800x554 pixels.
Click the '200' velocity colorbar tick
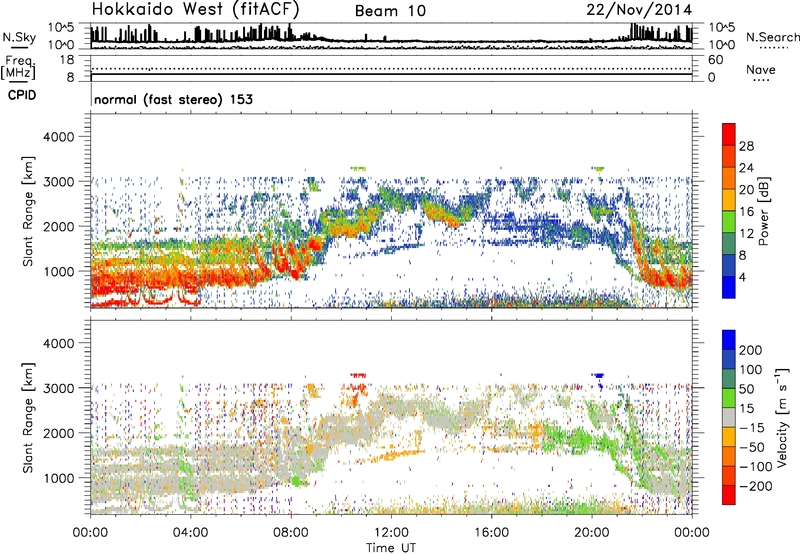[x=751, y=350]
